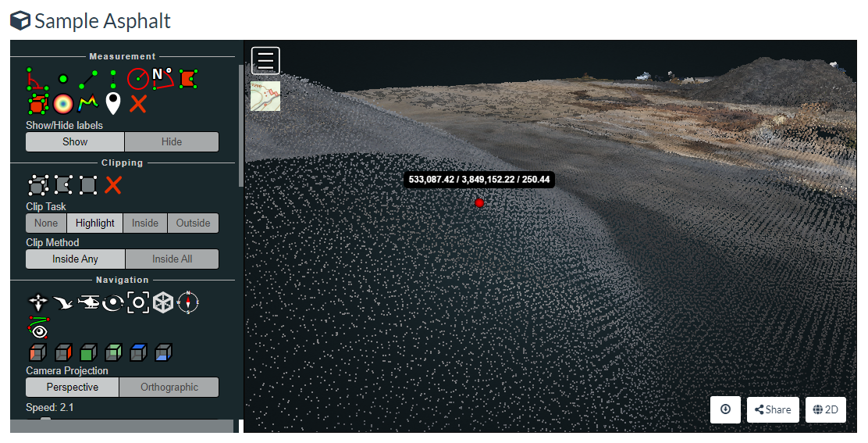
Task: Select the screen box clip tool
Action: point(88,185)
